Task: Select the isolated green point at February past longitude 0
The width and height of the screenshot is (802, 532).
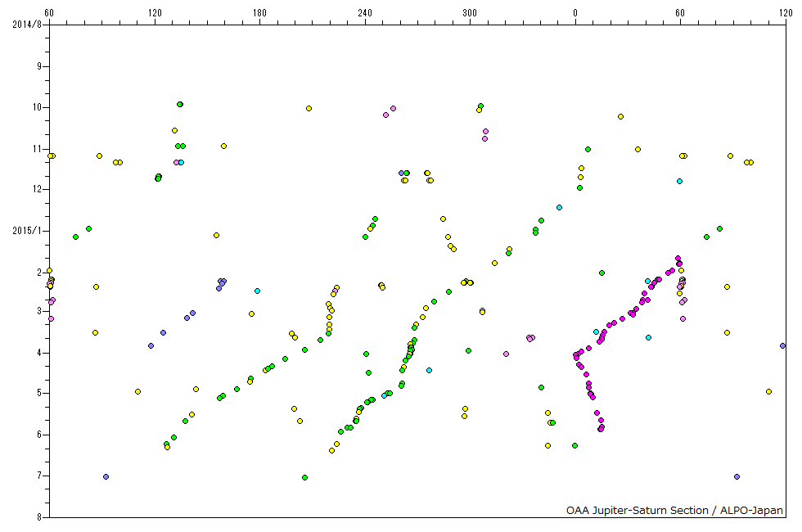Action: click(x=602, y=273)
